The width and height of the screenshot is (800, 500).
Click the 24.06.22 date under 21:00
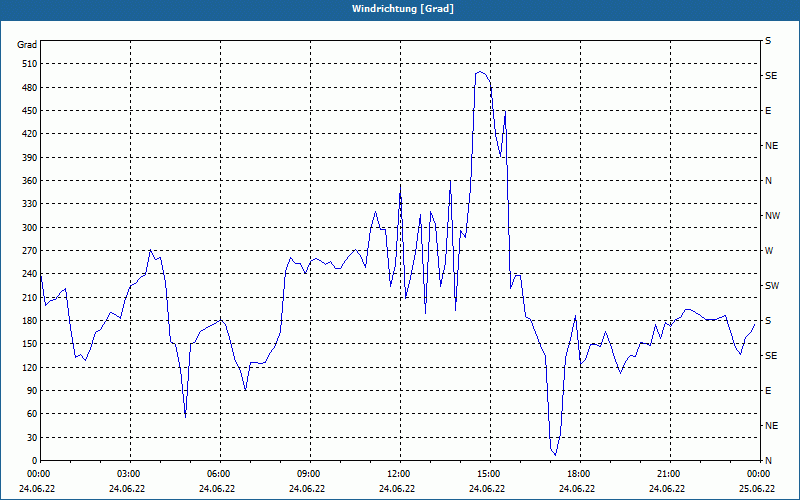pos(667,488)
